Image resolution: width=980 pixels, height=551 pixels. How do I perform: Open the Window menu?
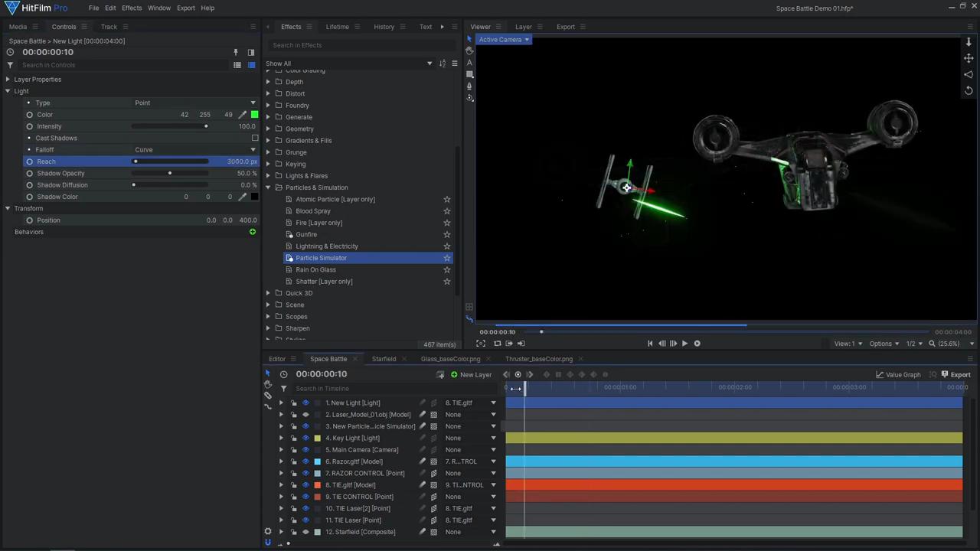(159, 8)
